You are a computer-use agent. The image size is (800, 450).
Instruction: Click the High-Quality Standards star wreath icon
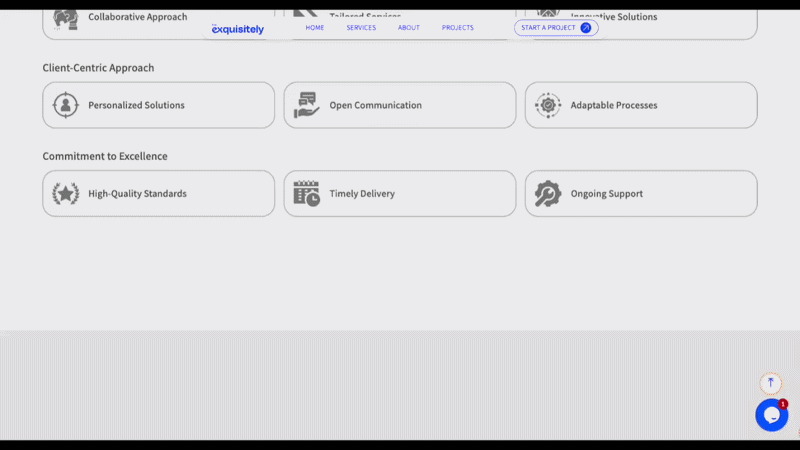(x=66, y=193)
